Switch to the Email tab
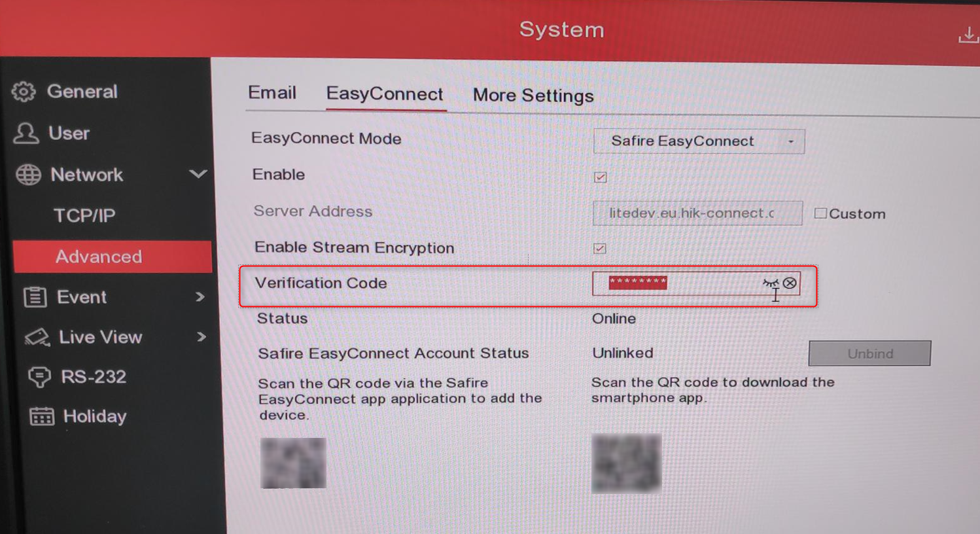Screen dimensions: 980x534 coord(272,93)
